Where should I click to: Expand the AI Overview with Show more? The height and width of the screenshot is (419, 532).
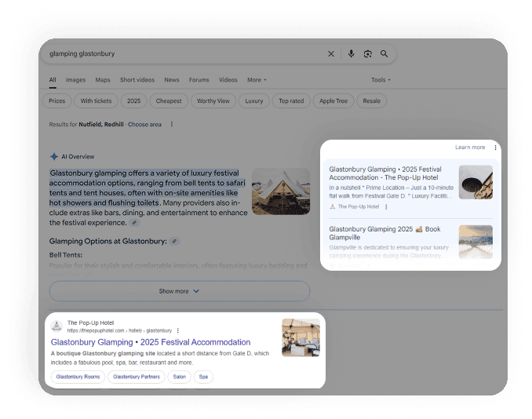(x=179, y=291)
